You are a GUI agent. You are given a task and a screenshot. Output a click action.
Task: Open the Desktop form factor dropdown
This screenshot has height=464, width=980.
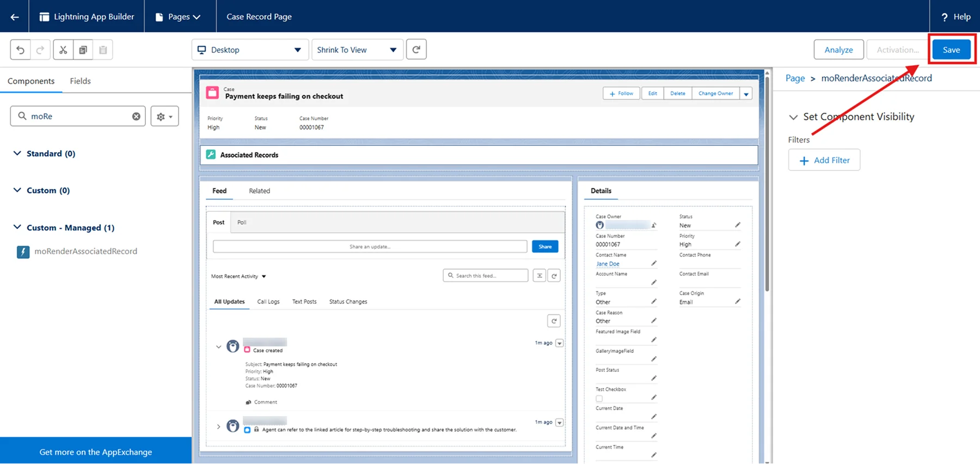[250, 50]
